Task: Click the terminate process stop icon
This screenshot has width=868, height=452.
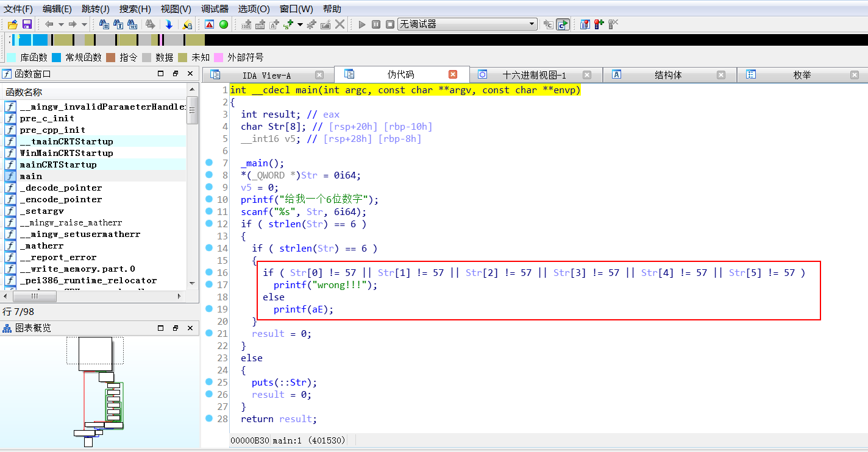Action: (x=390, y=24)
